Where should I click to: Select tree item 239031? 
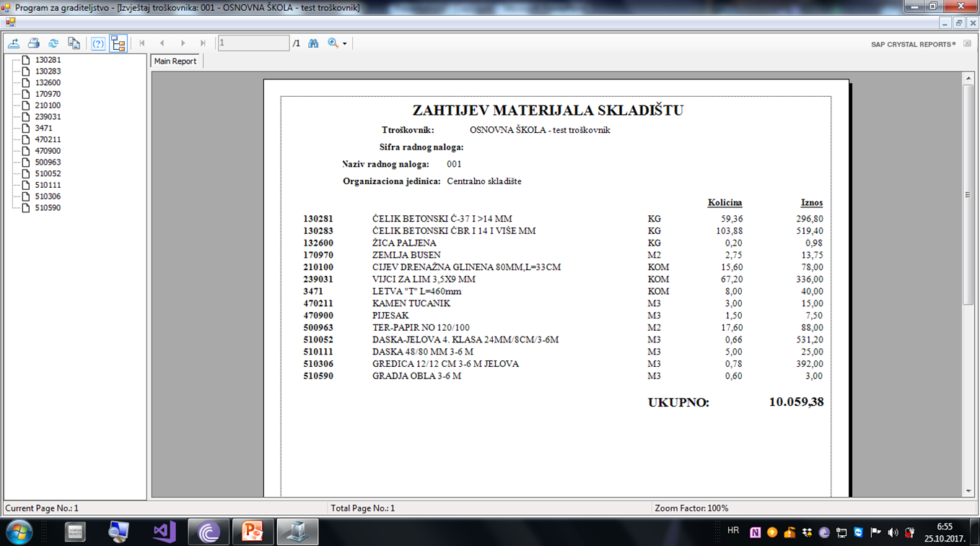pyautogui.click(x=48, y=117)
